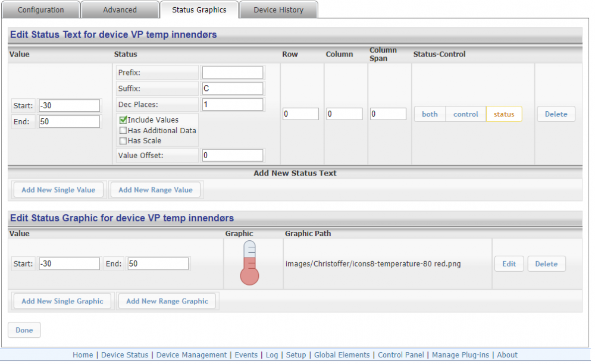
Task: Click the Suffix input field
Action: (x=232, y=89)
